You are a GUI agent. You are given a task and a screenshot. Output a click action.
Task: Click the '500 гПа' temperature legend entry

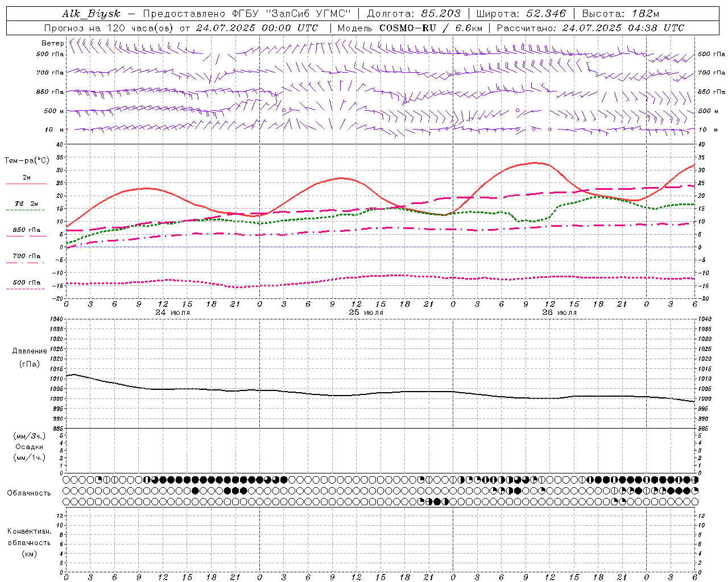coord(27,282)
